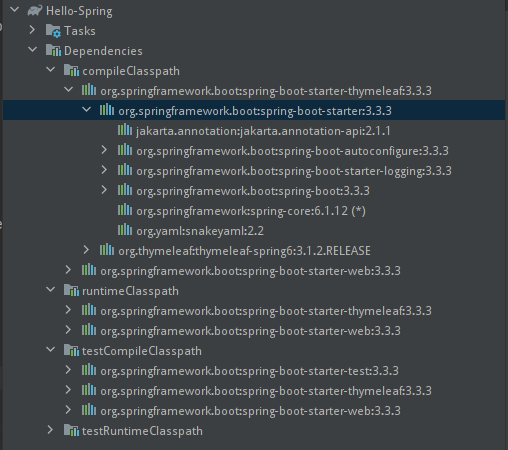
Task: Collapse the selected spring-boot-starter:3.3.3 arrow
Action: pyautogui.click(x=87, y=110)
